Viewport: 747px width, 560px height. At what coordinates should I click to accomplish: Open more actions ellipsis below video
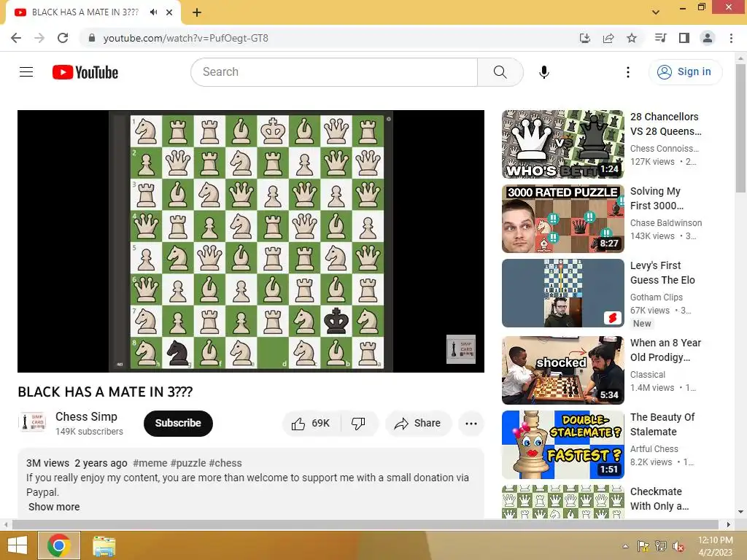[471, 424]
